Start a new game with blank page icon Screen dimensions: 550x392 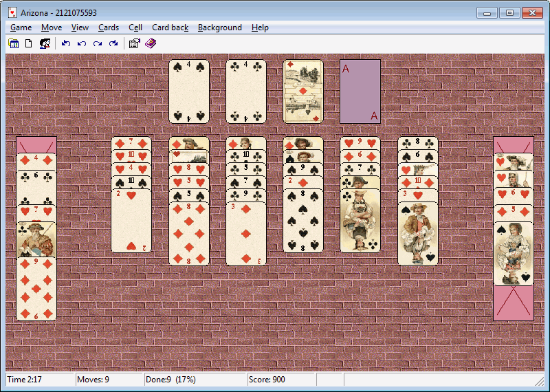[x=29, y=43]
